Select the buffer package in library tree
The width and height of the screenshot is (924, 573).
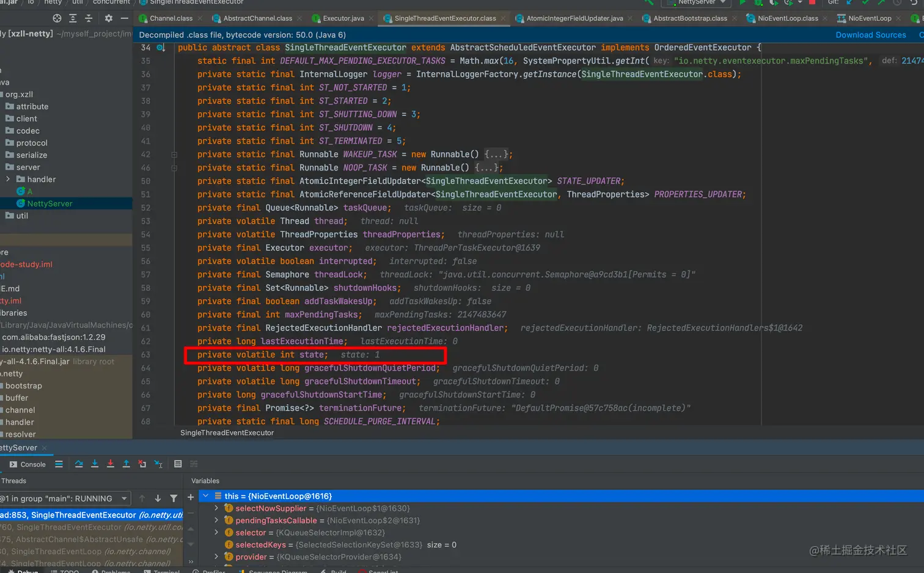point(17,398)
